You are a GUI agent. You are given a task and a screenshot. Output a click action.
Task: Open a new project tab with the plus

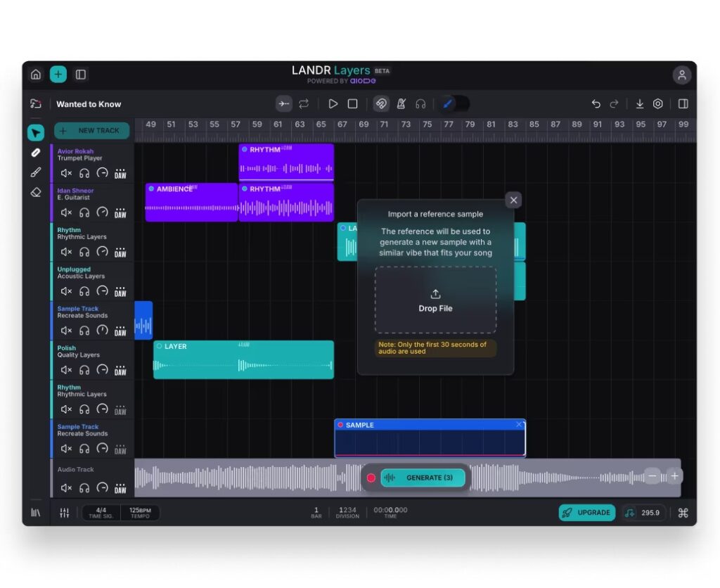(58, 74)
